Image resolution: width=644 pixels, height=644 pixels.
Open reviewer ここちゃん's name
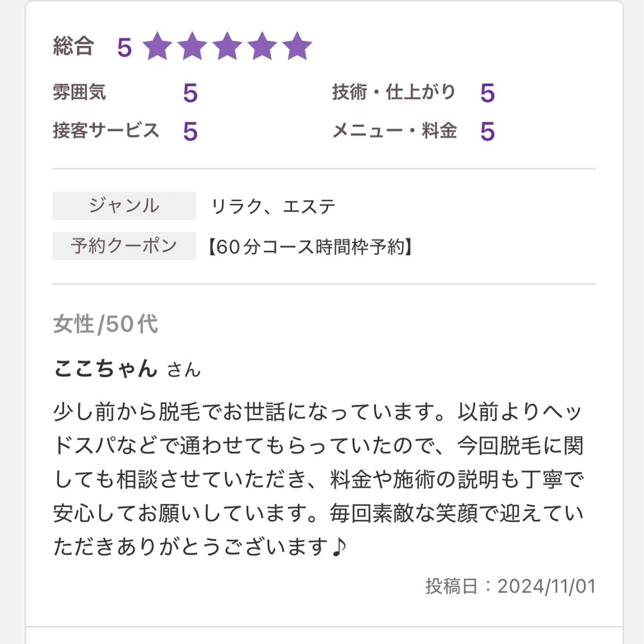point(106,369)
